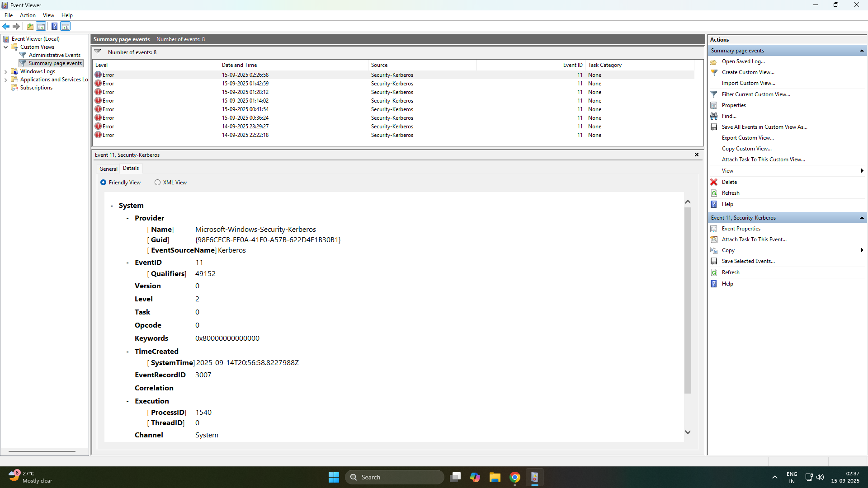
Task: Expand Applications and Services Logs node
Action: point(6,80)
